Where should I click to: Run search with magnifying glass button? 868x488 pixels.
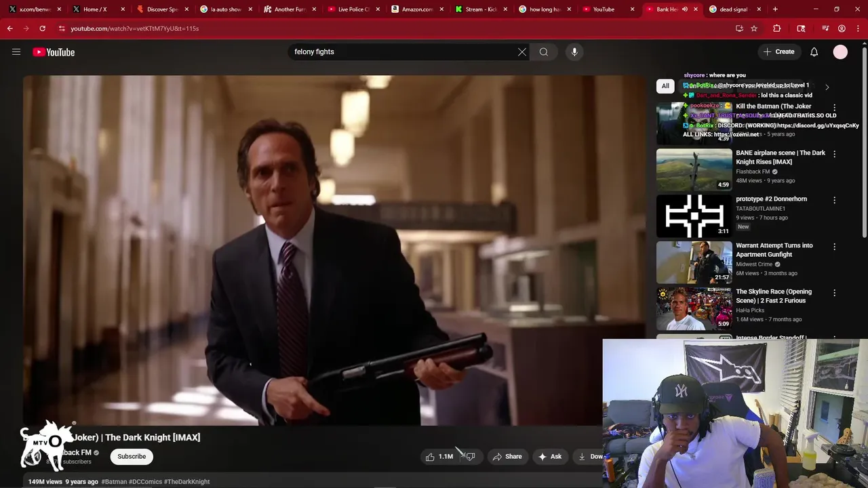[544, 52]
